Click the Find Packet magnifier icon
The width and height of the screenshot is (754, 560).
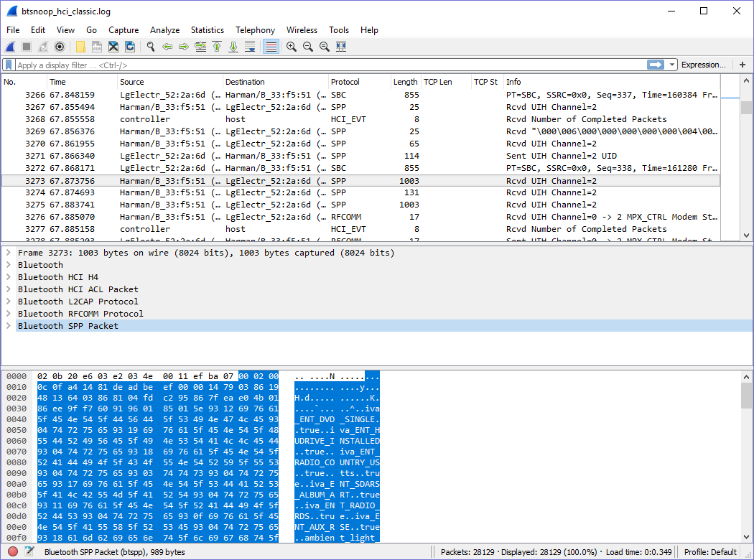pos(151,47)
